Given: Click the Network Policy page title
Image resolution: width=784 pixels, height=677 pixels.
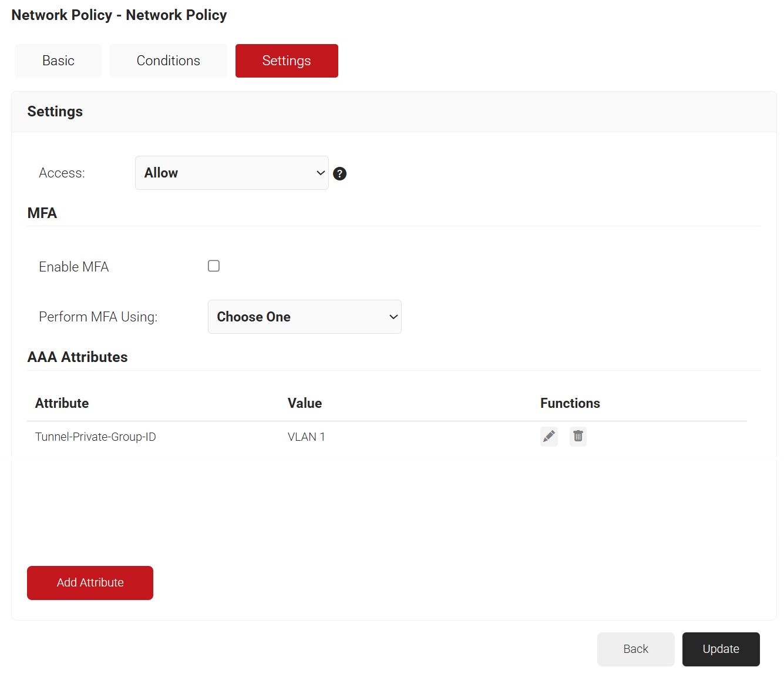Looking at the screenshot, I should [119, 15].
